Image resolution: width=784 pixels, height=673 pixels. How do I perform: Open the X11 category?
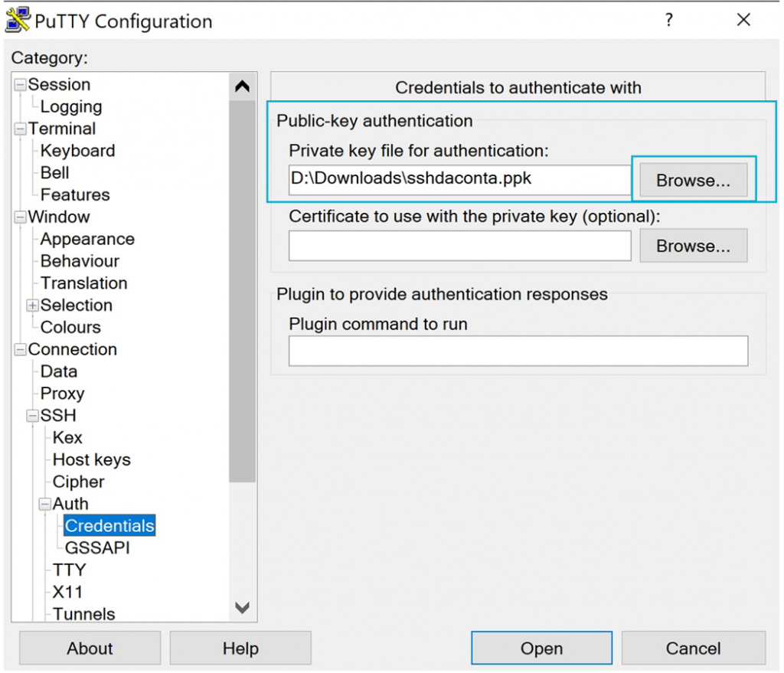(x=67, y=592)
